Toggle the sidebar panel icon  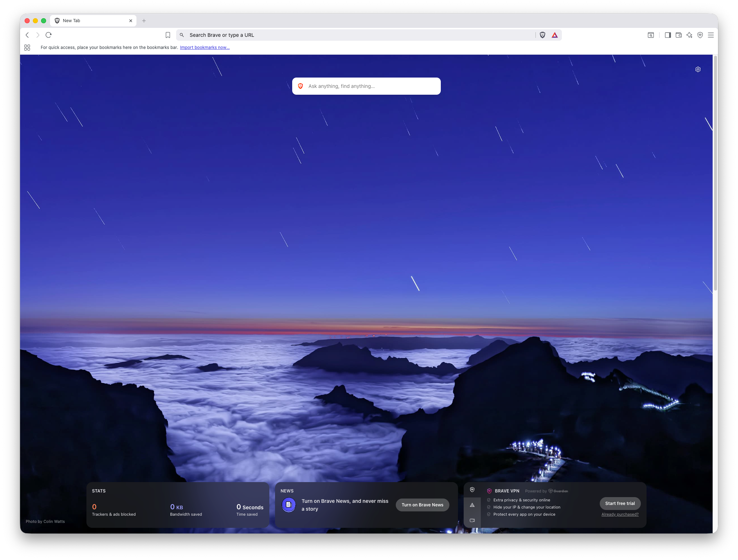click(668, 35)
